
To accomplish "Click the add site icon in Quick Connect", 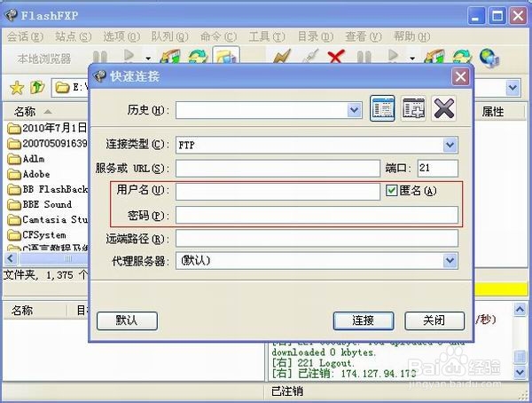I will pyautogui.click(x=413, y=108).
